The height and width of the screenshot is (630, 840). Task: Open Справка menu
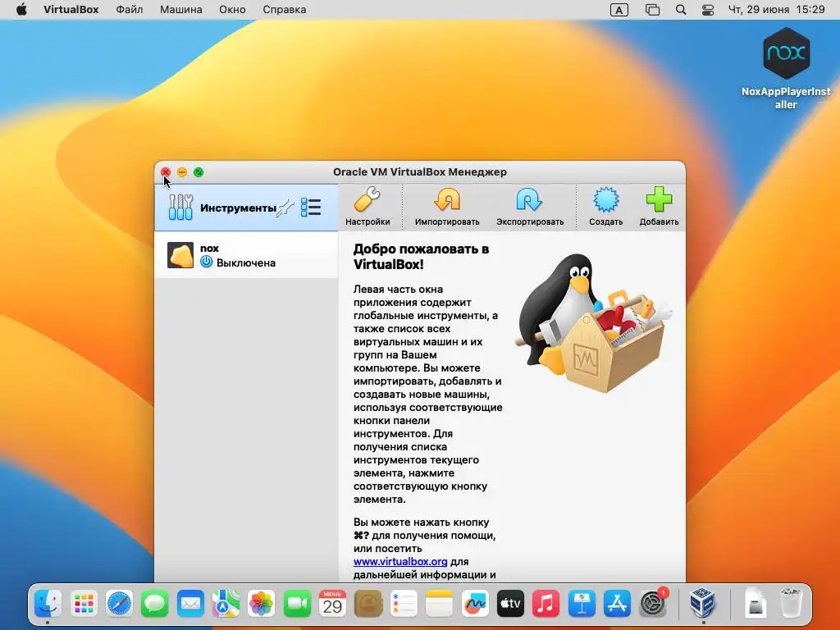point(285,10)
